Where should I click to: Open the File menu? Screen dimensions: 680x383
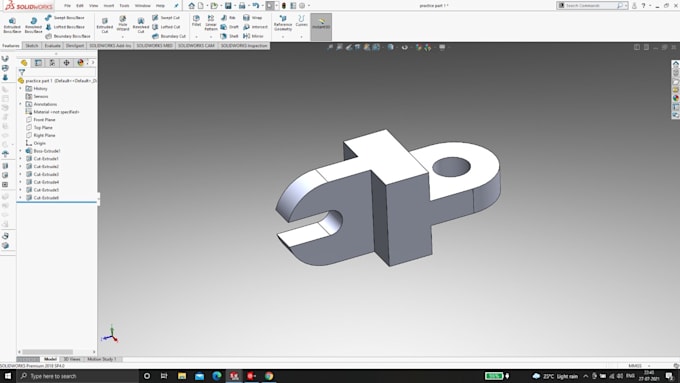click(x=67, y=6)
